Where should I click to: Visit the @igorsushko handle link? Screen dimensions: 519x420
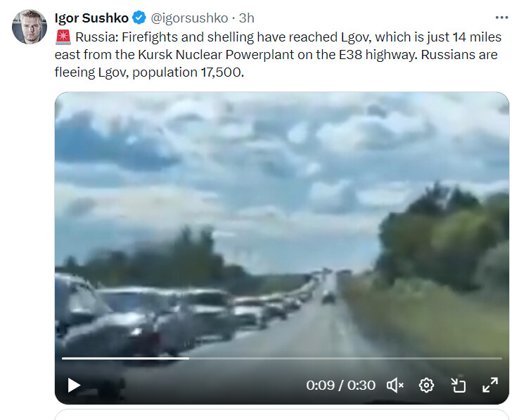pos(189,18)
